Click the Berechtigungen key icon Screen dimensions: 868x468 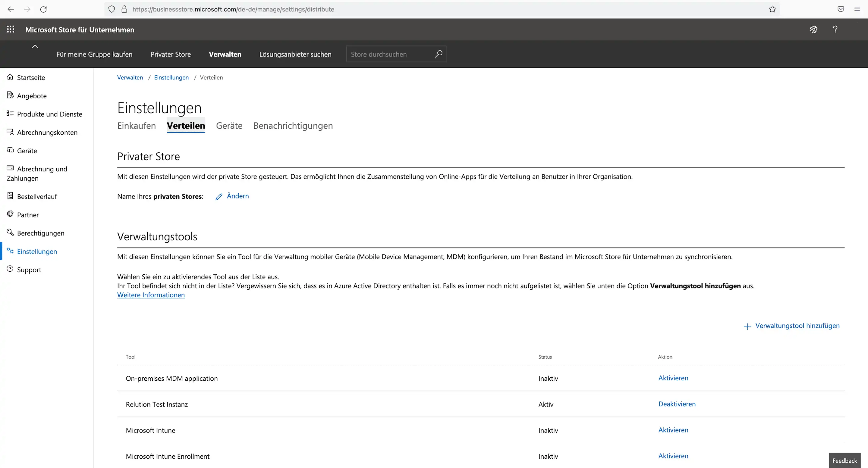coord(10,232)
